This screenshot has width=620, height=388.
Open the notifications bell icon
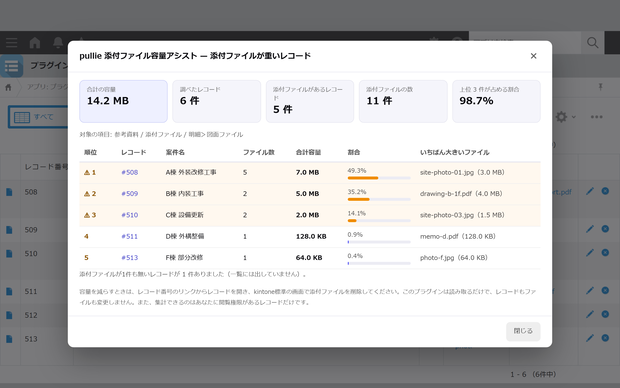point(58,42)
